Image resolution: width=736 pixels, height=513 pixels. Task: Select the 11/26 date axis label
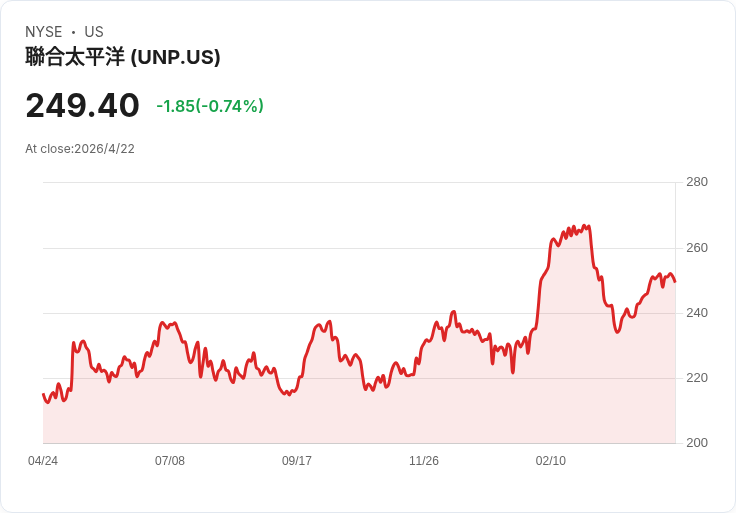424,461
